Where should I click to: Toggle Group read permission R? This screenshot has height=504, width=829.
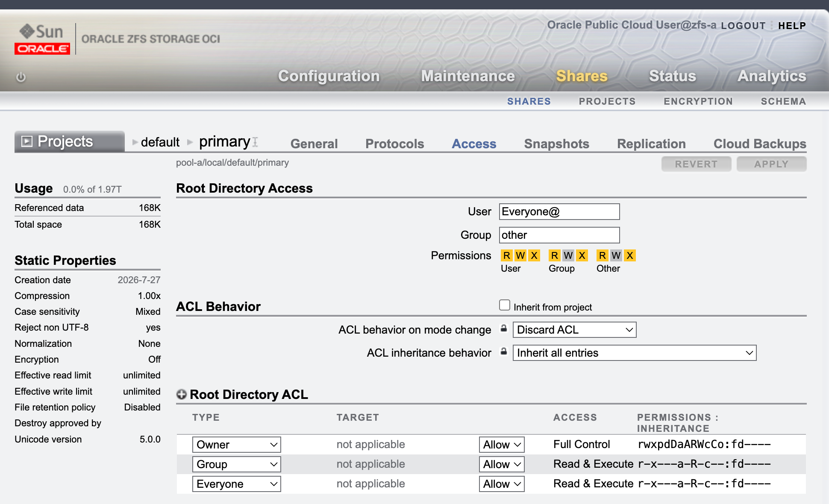pos(555,255)
